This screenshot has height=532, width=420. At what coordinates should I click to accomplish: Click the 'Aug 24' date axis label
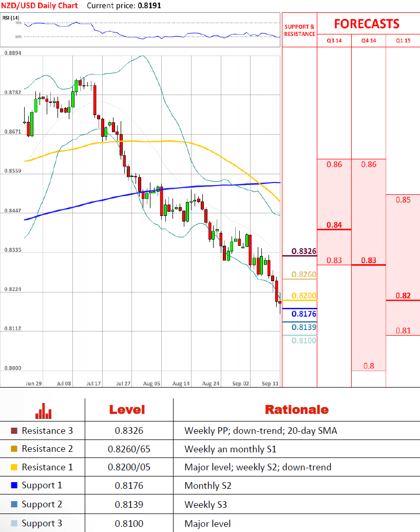pyautogui.click(x=211, y=383)
